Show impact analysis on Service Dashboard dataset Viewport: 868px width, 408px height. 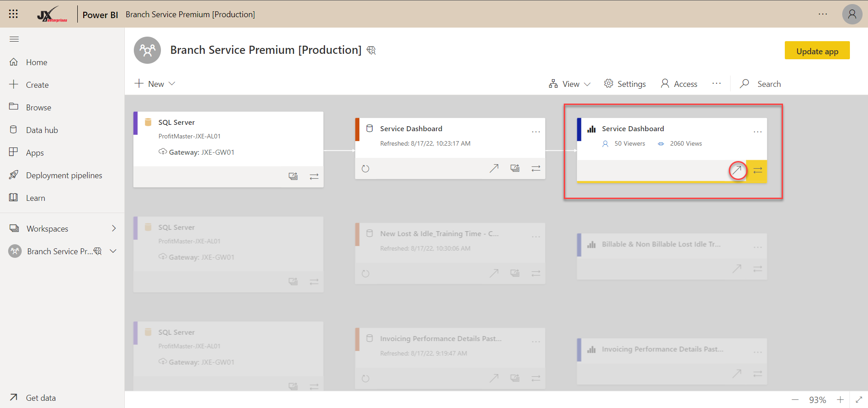515,168
